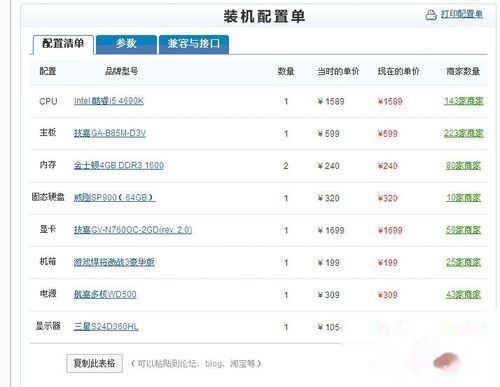500x387 pixels.
Task: Click the 现在的单价 column header
Action: pyautogui.click(x=398, y=71)
